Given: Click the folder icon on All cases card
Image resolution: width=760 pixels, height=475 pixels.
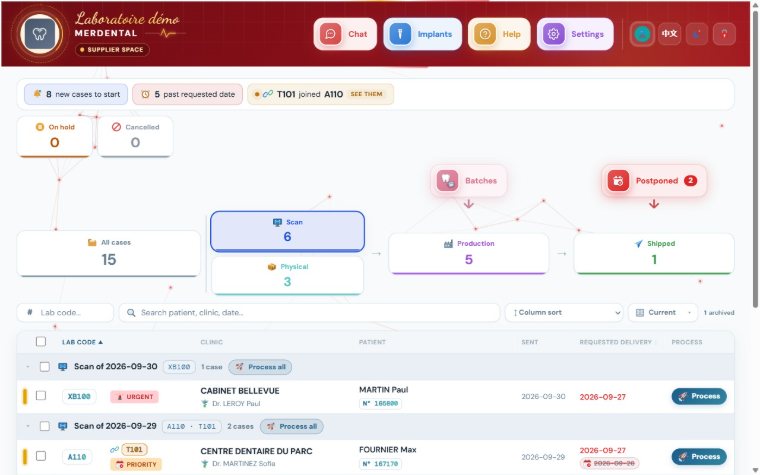Looking at the screenshot, I should point(92,242).
